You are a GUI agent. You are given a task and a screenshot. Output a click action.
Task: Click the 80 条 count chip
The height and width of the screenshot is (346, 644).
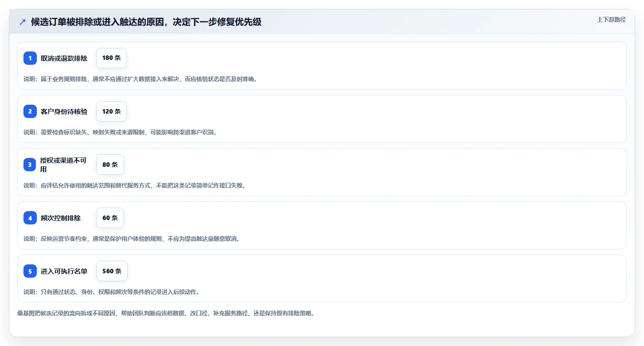[110, 165]
